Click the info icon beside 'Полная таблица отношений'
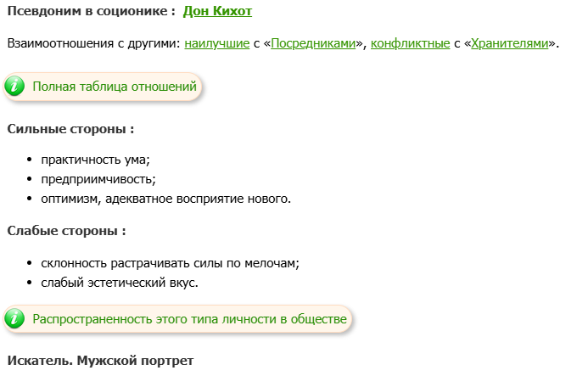Viewport: 588px width, 376px height. coord(15,87)
